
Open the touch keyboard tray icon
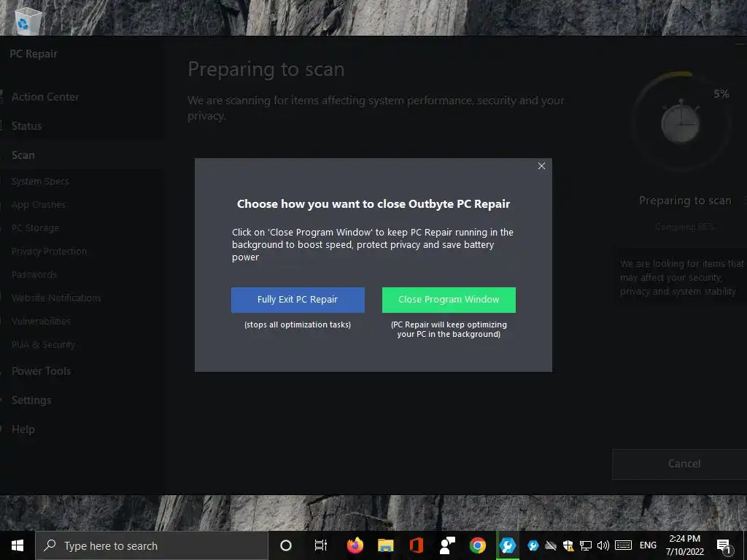click(623, 545)
